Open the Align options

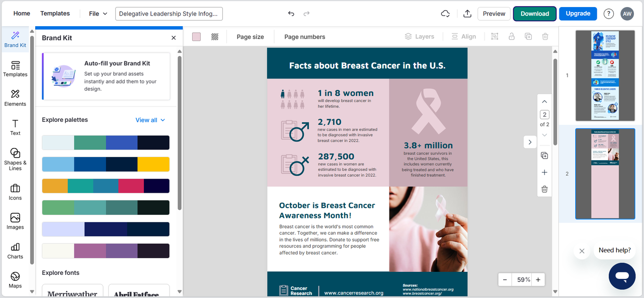tap(463, 36)
